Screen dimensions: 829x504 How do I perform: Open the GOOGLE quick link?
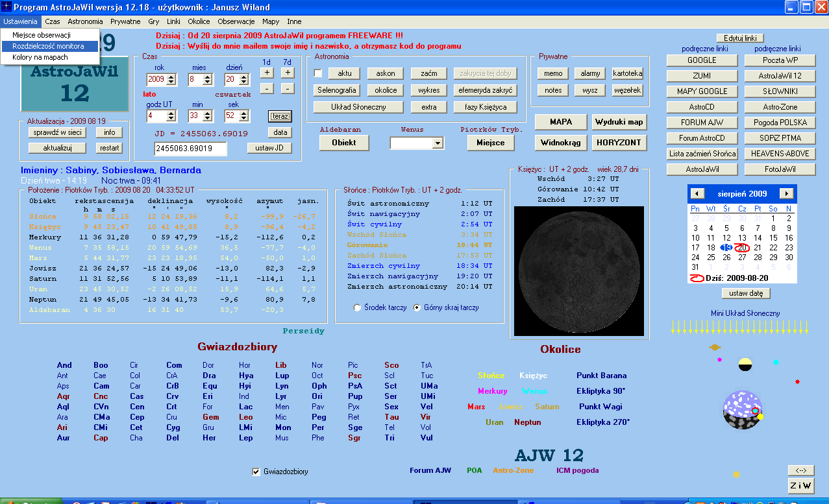(x=702, y=60)
